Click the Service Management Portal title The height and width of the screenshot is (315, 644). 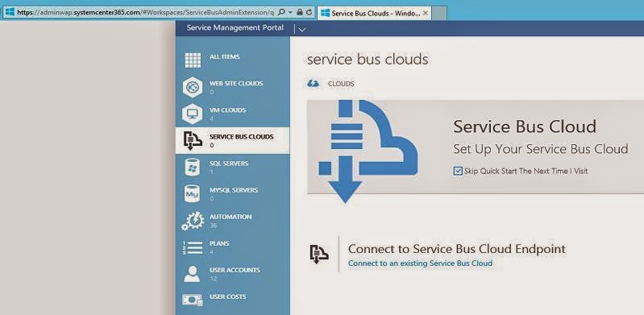tap(235, 28)
